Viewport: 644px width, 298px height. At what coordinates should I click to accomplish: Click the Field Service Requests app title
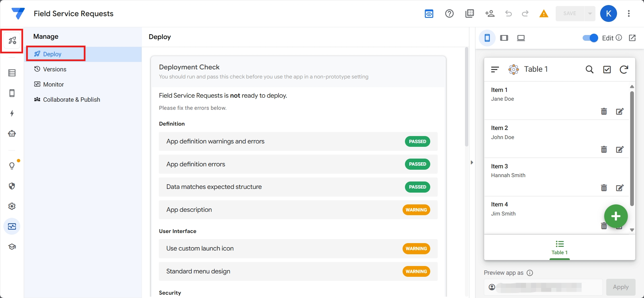click(x=74, y=13)
